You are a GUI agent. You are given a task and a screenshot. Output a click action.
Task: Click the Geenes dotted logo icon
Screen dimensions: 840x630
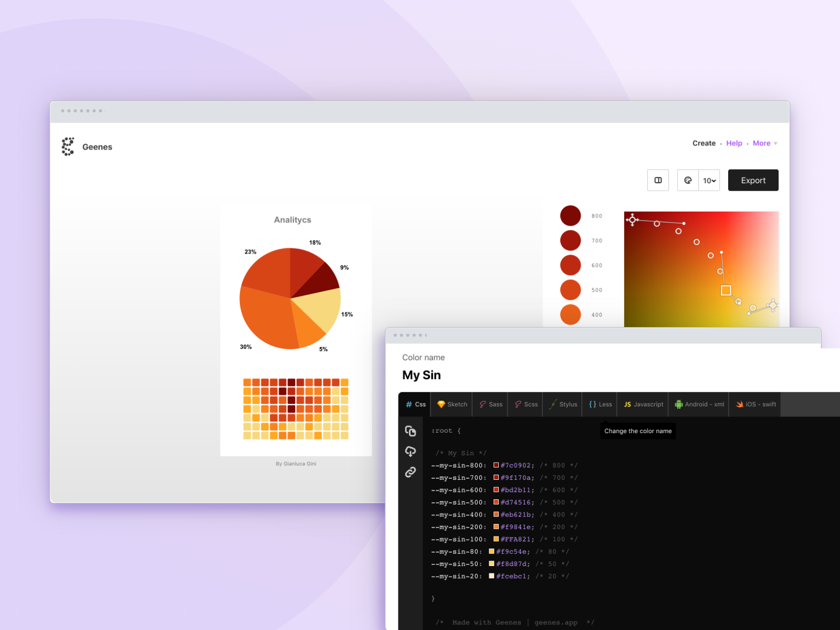pos(68,146)
